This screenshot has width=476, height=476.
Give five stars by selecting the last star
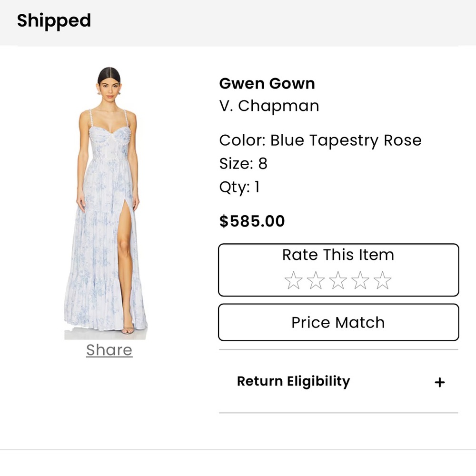point(383,280)
